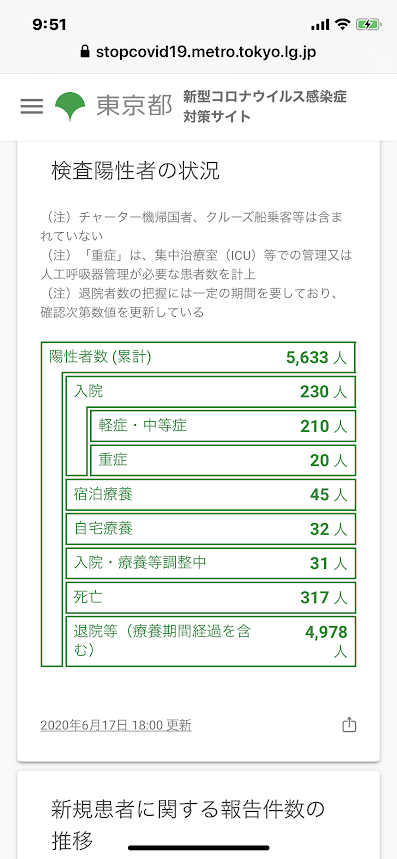Select the 宿泊療養 45人 box
The image size is (397, 859).
point(211,495)
